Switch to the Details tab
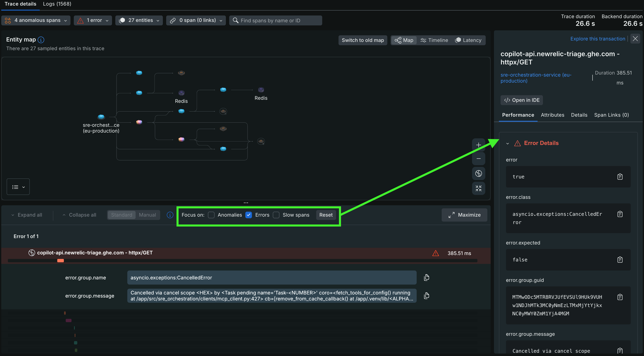The image size is (644, 356). click(579, 115)
